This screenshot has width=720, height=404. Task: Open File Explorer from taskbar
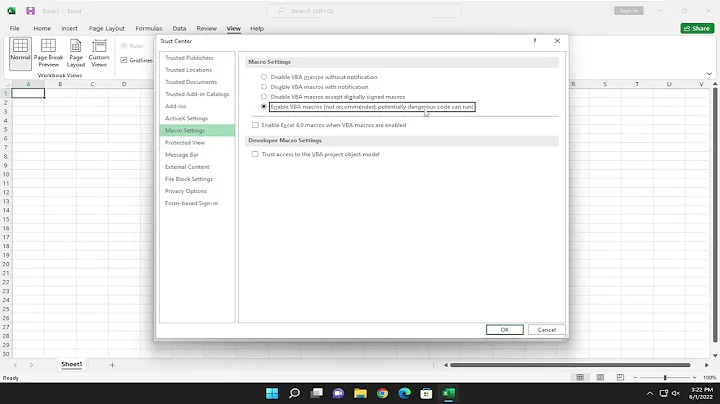point(360,393)
